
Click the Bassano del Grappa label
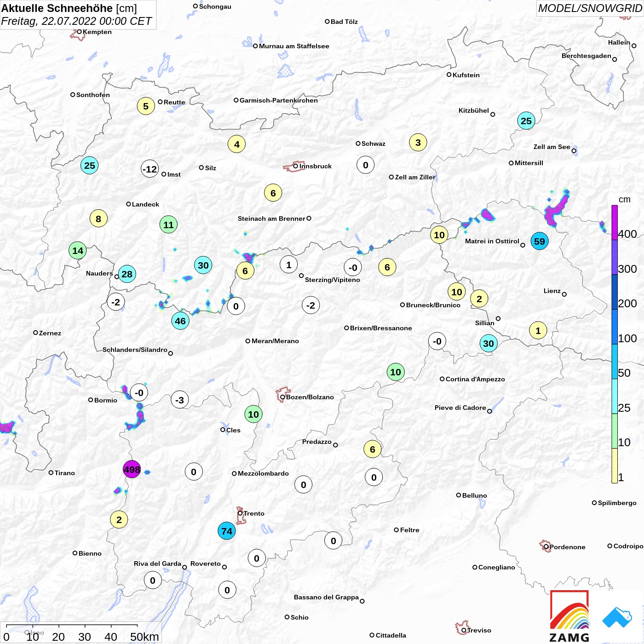[326, 597]
